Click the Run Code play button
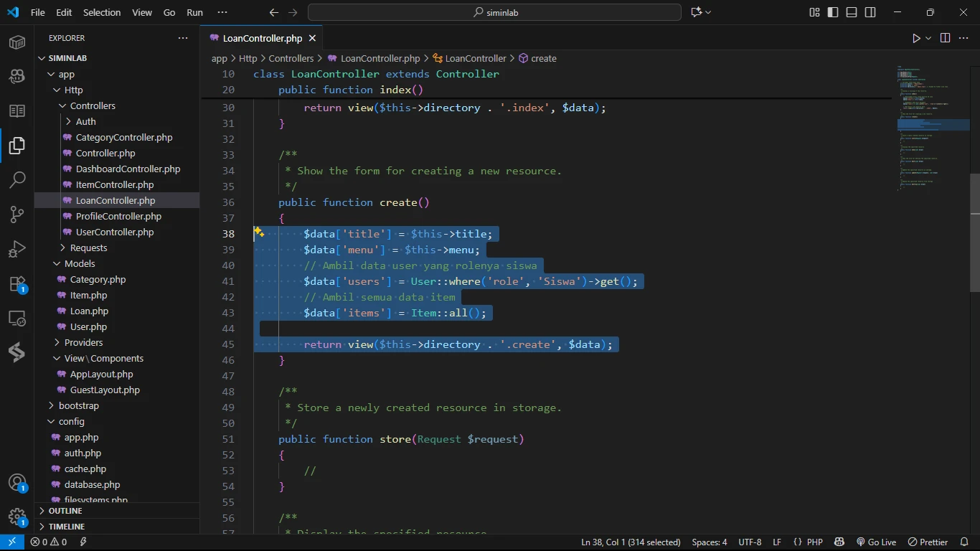 pyautogui.click(x=916, y=38)
